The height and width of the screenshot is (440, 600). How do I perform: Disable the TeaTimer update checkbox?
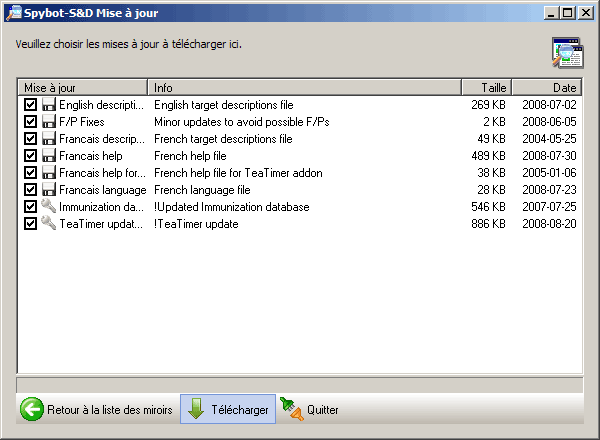point(30,224)
